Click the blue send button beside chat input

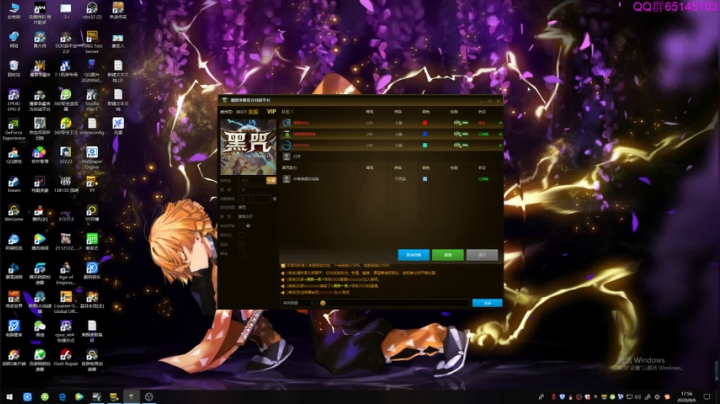[487, 303]
